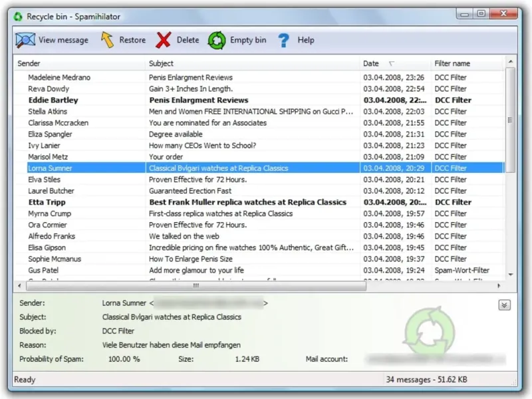Viewport: 532px width, 399px height.
Task: Click the vertical scrollbar down arrow
Action: pos(510,274)
